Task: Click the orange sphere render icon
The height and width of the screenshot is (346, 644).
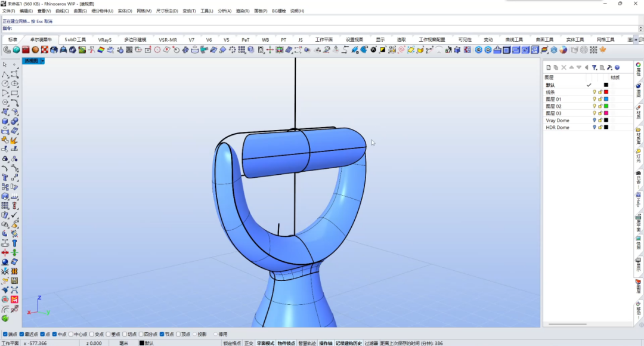Action: point(35,50)
